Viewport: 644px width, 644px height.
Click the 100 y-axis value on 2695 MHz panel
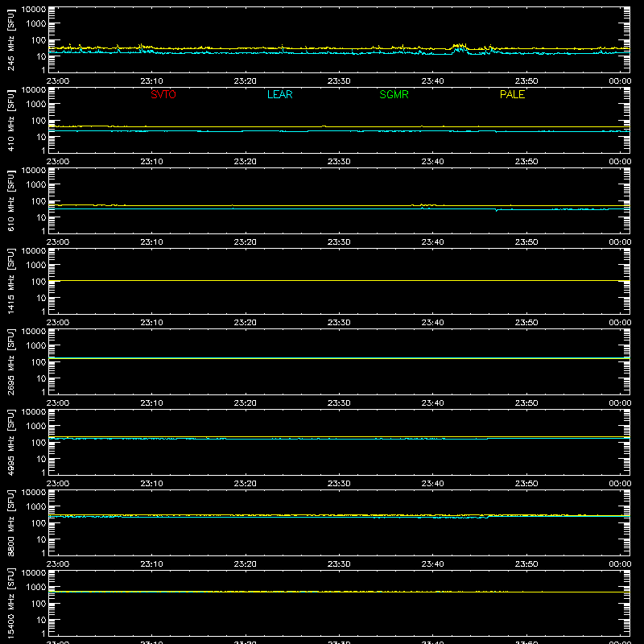click(39, 362)
